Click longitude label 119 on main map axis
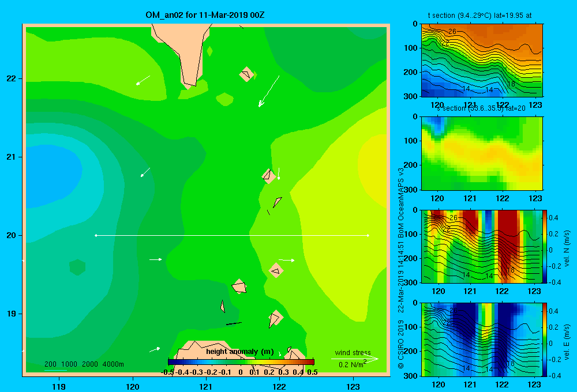 59,386
